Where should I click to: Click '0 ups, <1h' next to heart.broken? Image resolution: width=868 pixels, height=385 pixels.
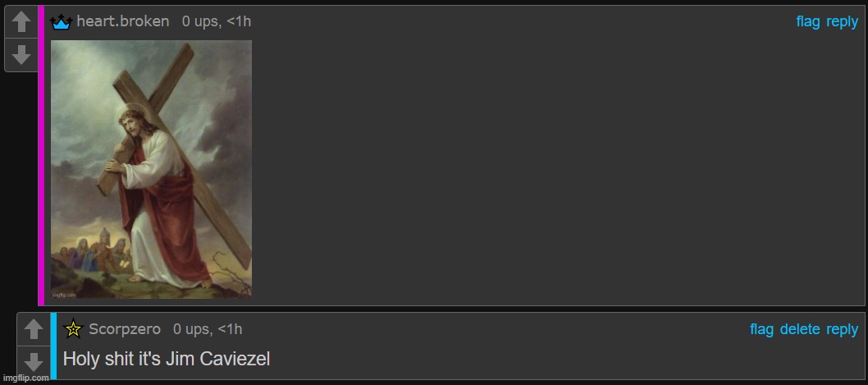point(217,21)
